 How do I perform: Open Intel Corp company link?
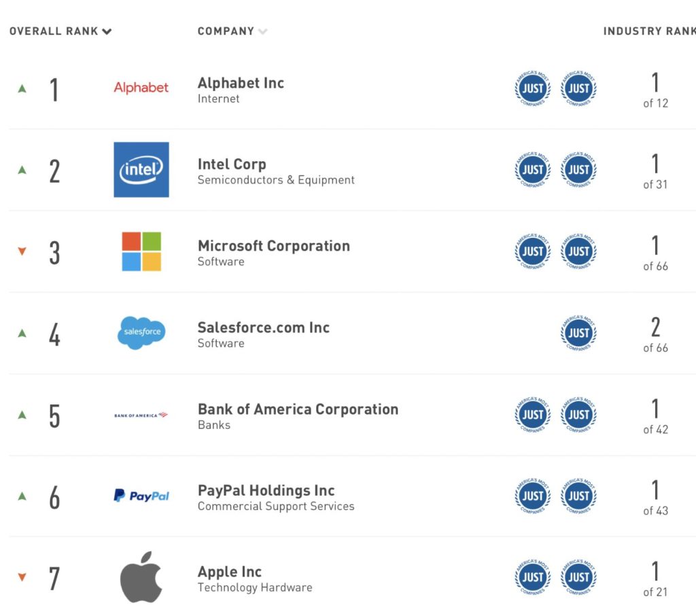[232, 165]
